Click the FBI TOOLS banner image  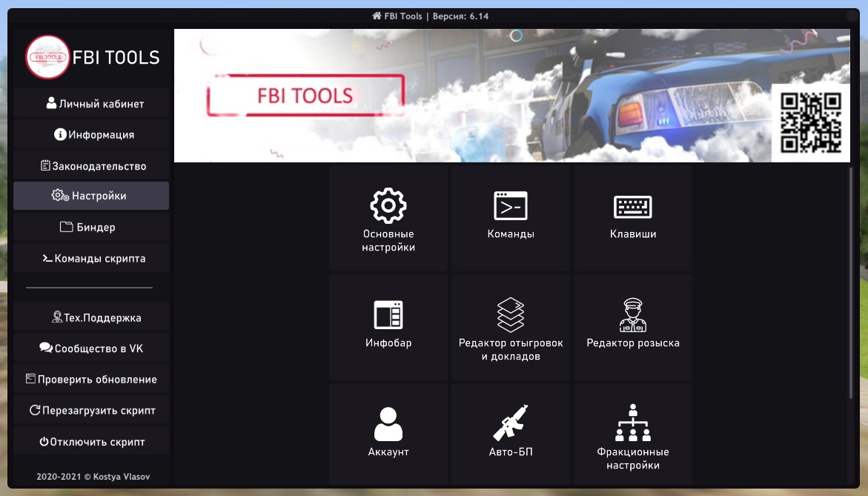click(x=512, y=95)
